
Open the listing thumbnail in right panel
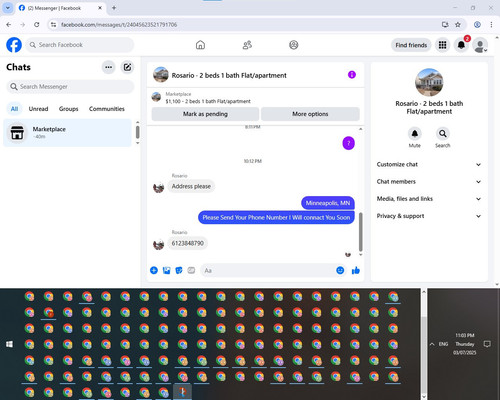click(x=429, y=82)
